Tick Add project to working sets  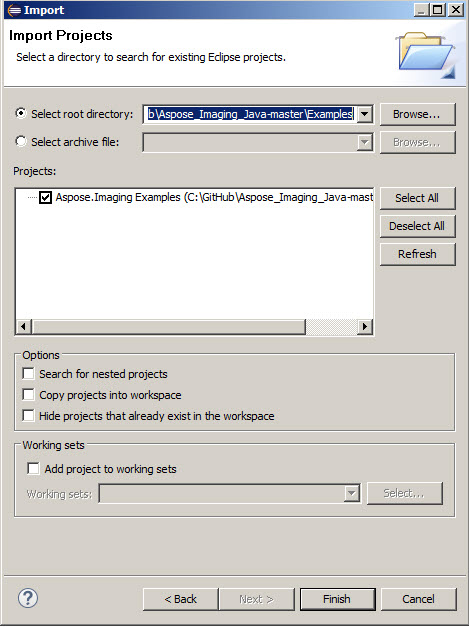tap(33, 468)
